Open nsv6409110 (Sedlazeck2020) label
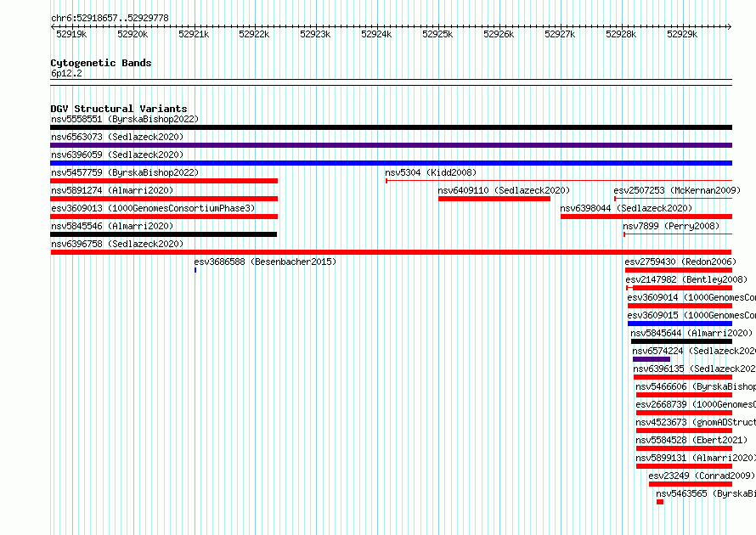 (x=504, y=190)
